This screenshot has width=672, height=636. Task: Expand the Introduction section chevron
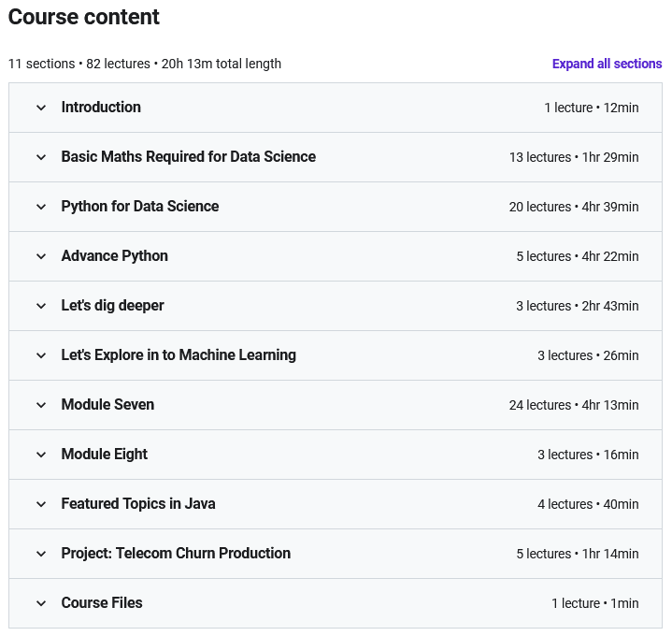41,108
